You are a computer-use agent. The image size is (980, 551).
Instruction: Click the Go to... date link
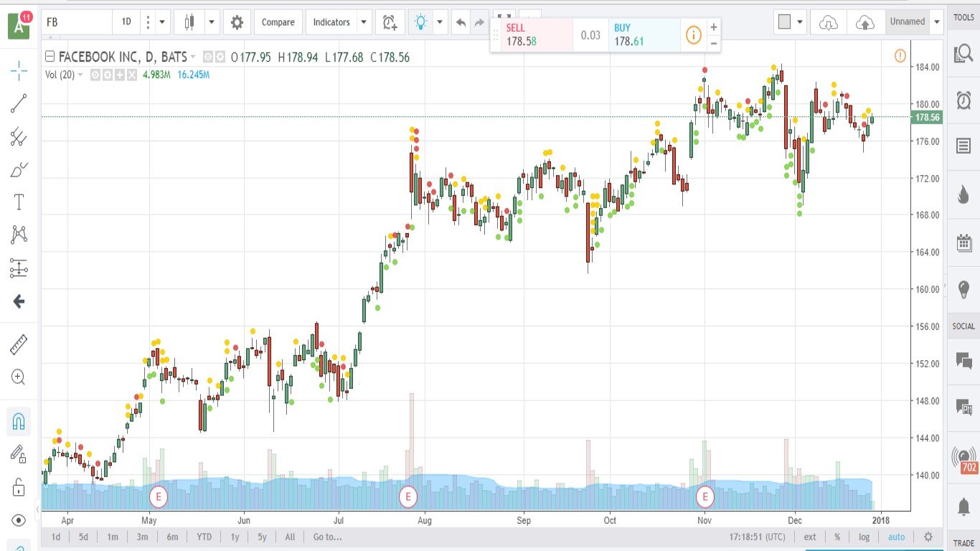(327, 537)
